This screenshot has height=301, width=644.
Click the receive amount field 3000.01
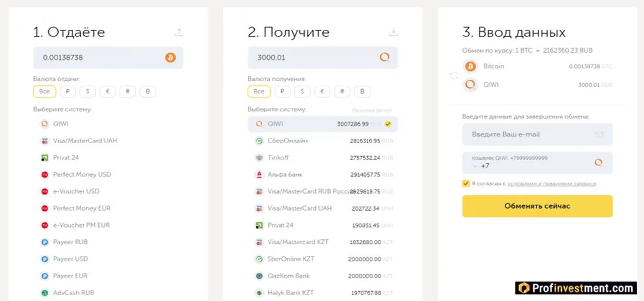(x=322, y=58)
